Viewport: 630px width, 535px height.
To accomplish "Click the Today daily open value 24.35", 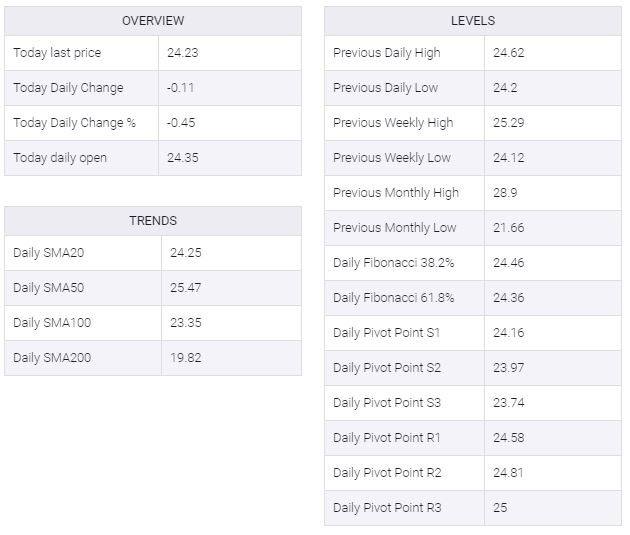I will [x=183, y=157].
